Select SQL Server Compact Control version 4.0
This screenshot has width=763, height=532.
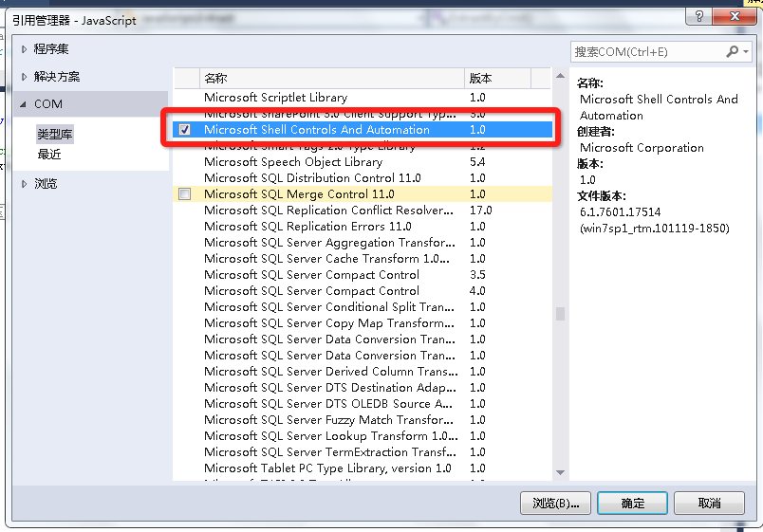(x=363, y=291)
